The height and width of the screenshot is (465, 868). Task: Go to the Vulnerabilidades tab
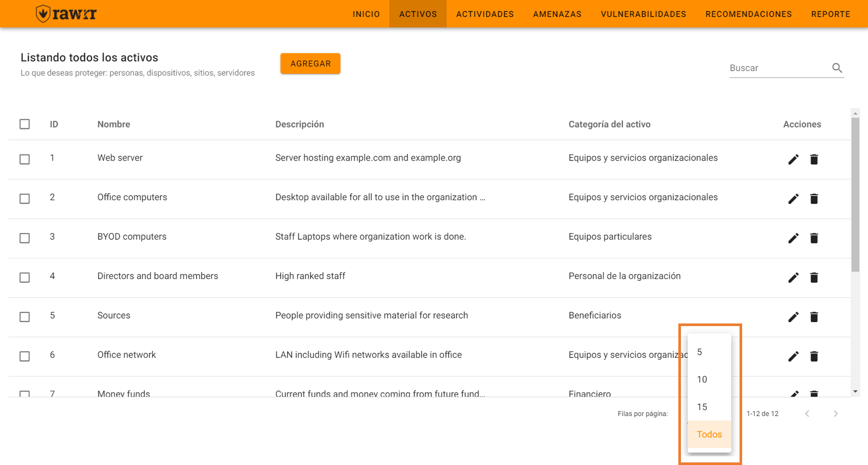pos(643,14)
